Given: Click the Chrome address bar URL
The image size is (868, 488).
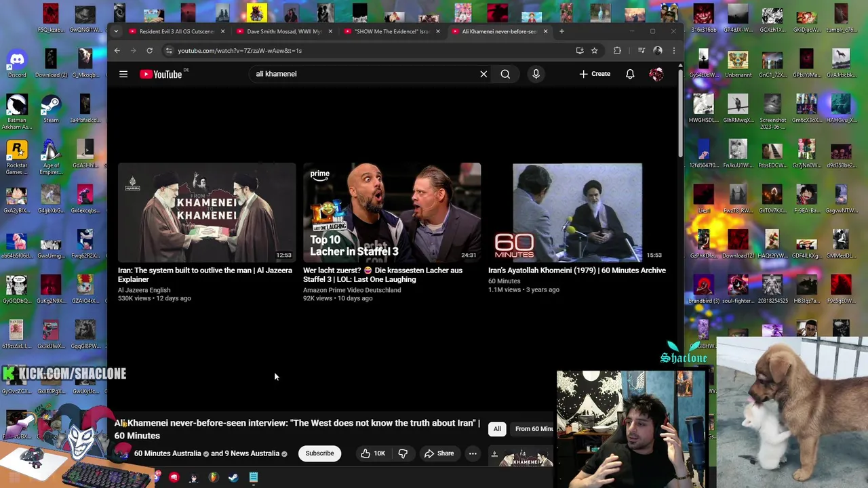Looking at the screenshot, I should point(239,50).
